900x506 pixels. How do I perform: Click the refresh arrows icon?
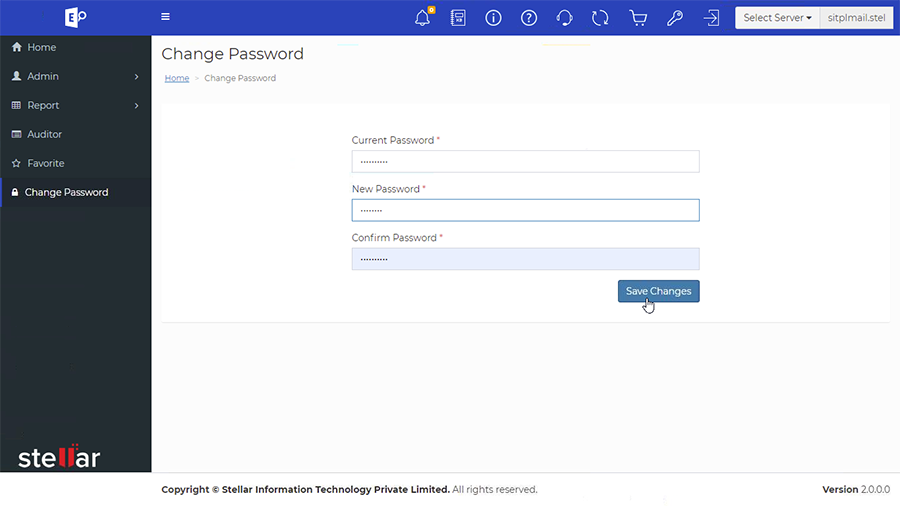coord(600,18)
